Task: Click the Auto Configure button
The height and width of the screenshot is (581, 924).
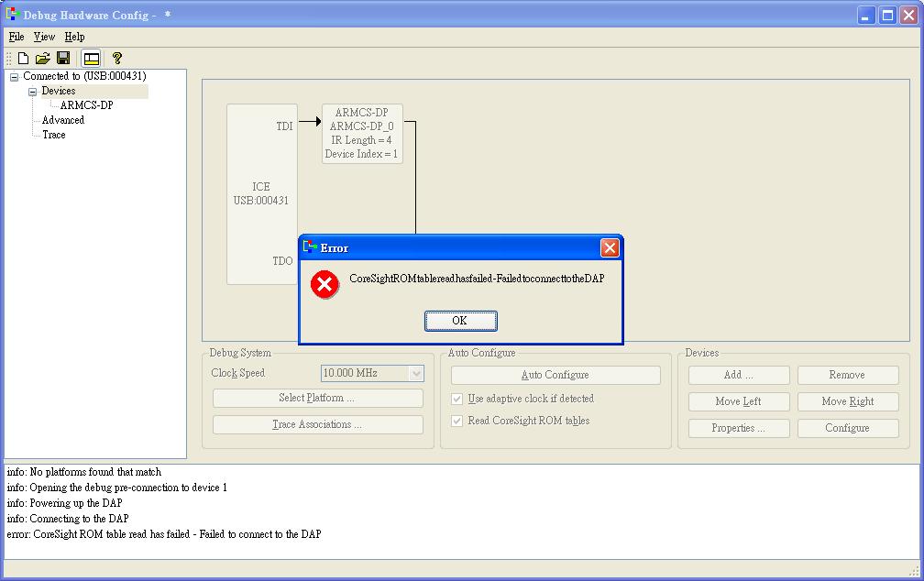Action: [555, 375]
